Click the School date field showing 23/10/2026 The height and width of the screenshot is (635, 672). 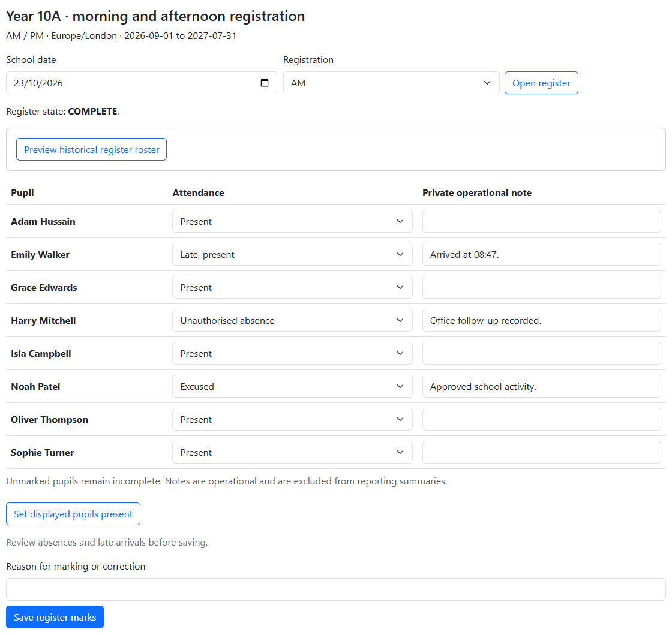click(x=142, y=83)
